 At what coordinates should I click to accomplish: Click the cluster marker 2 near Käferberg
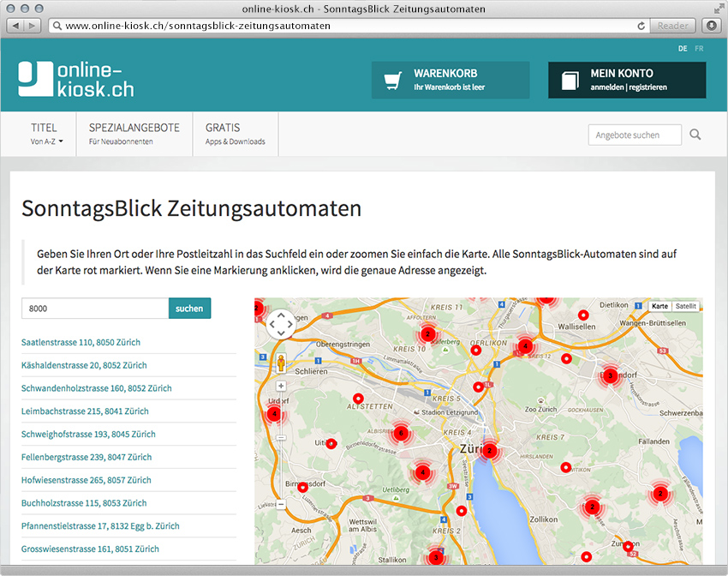click(x=428, y=334)
